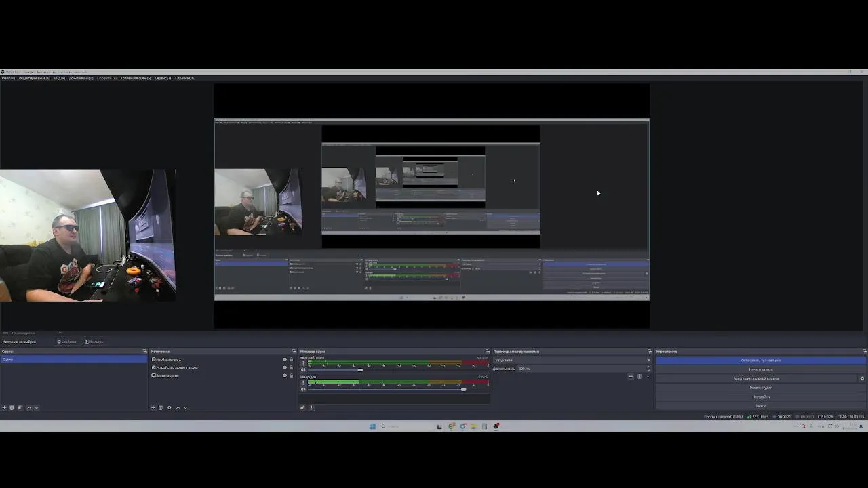Mute the microphone channel speaker
Screen dimensions: 868x488
click(303, 389)
